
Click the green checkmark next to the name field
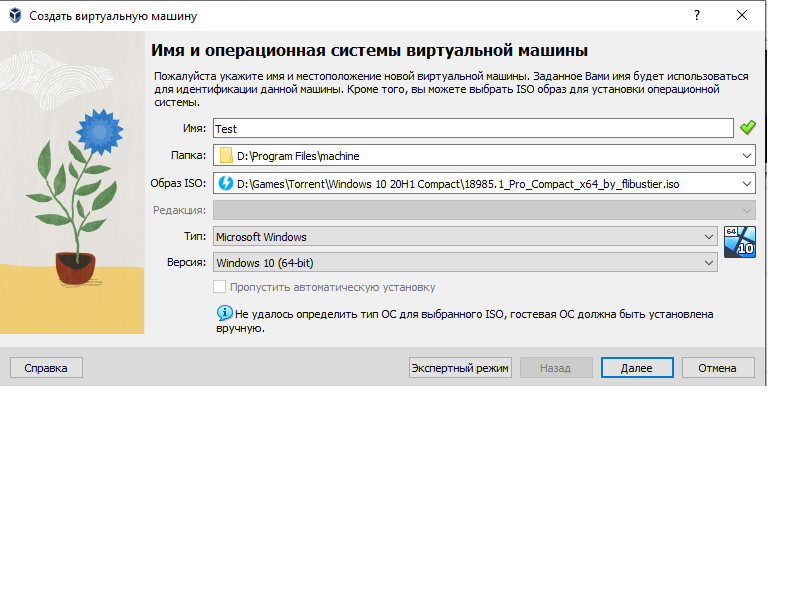(747, 127)
